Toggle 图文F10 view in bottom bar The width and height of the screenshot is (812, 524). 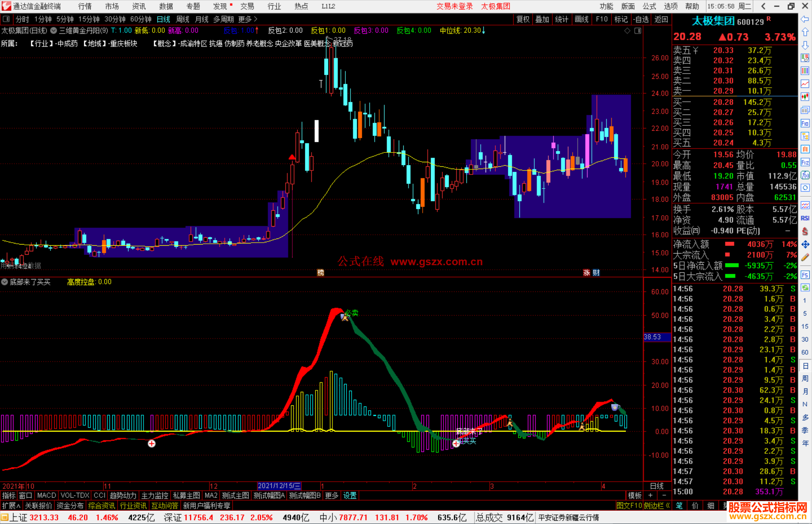[629, 506]
